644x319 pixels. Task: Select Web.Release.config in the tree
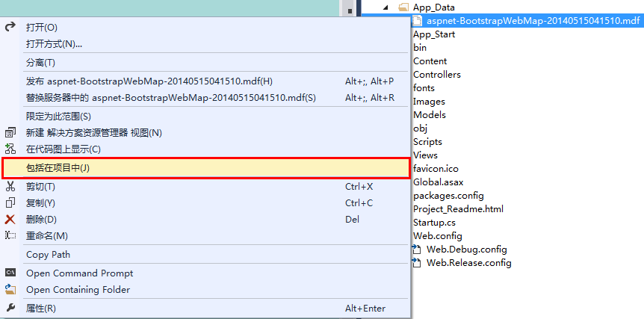click(468, 262)
